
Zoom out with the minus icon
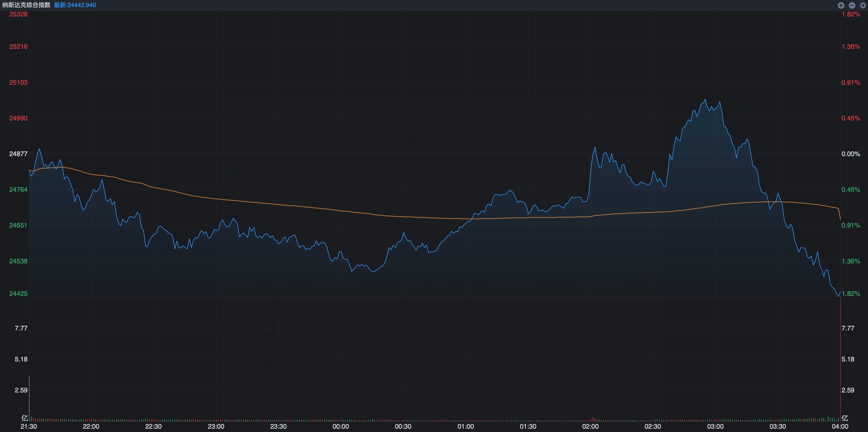852,5
